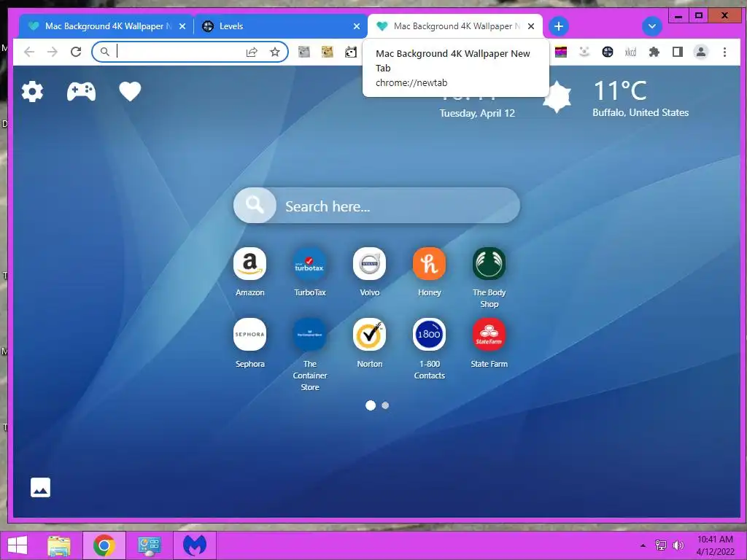Viewport: 747px width, 560px height.
Task: Click the magnifier button in page search
Action: (x=255, y=205)
